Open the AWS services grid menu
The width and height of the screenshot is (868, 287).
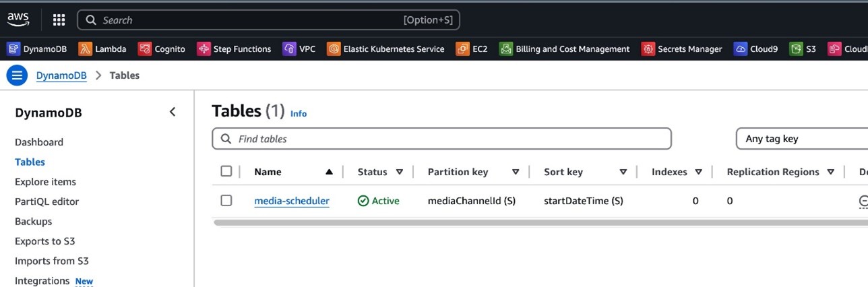coord(59,20)
